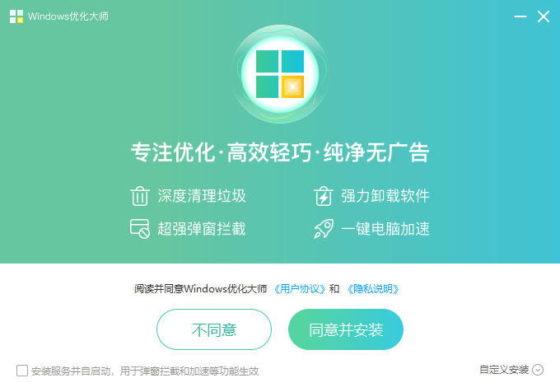Click the 一键电脑加速 feature text

point(385,229)
